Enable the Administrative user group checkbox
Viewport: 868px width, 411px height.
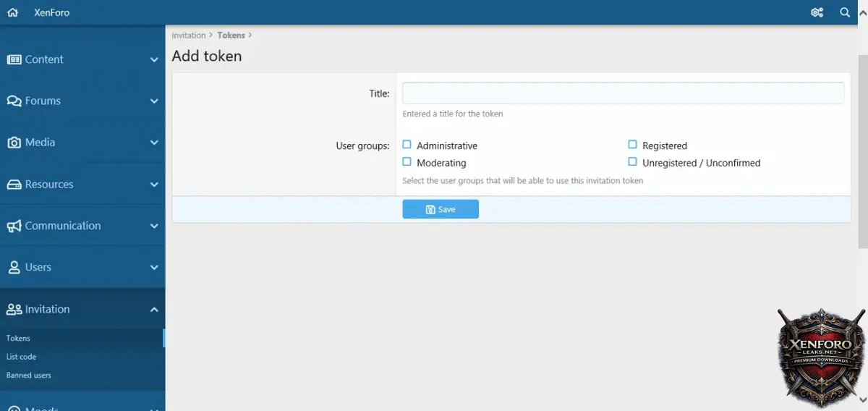(x=407, y=145)
